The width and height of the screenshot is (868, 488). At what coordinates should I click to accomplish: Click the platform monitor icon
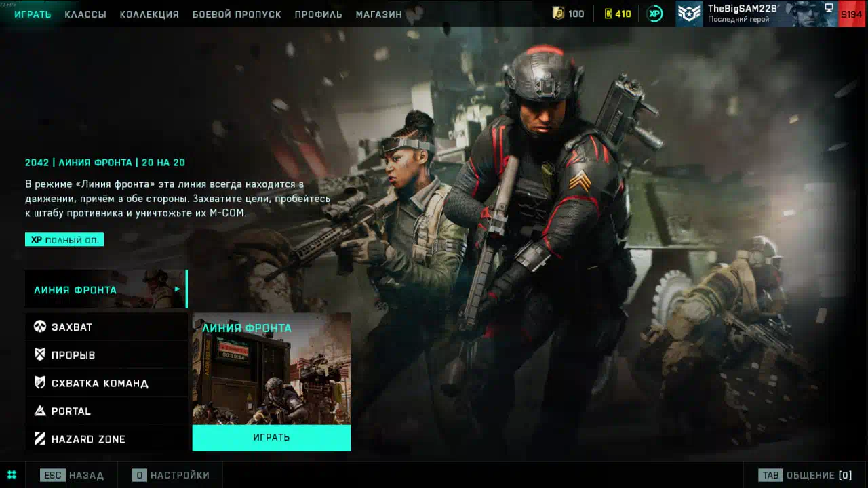pyautogui.click(x=829, y=7)
